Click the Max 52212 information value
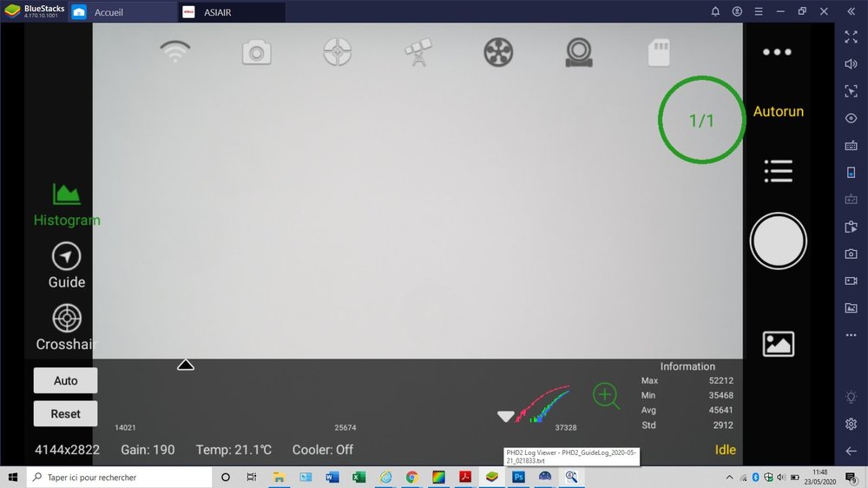868x488 pixels. [x=720, y=380]
